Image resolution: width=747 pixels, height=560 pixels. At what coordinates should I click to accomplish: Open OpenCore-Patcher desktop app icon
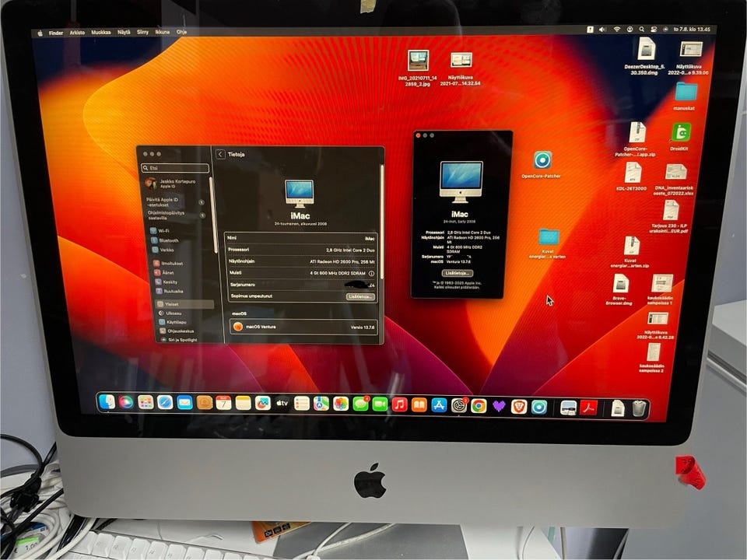542,160
